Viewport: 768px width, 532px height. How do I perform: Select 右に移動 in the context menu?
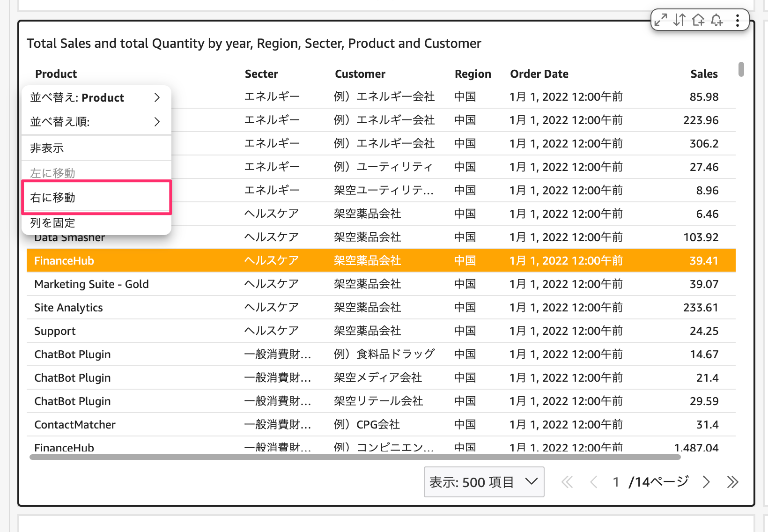pos(96,198)
